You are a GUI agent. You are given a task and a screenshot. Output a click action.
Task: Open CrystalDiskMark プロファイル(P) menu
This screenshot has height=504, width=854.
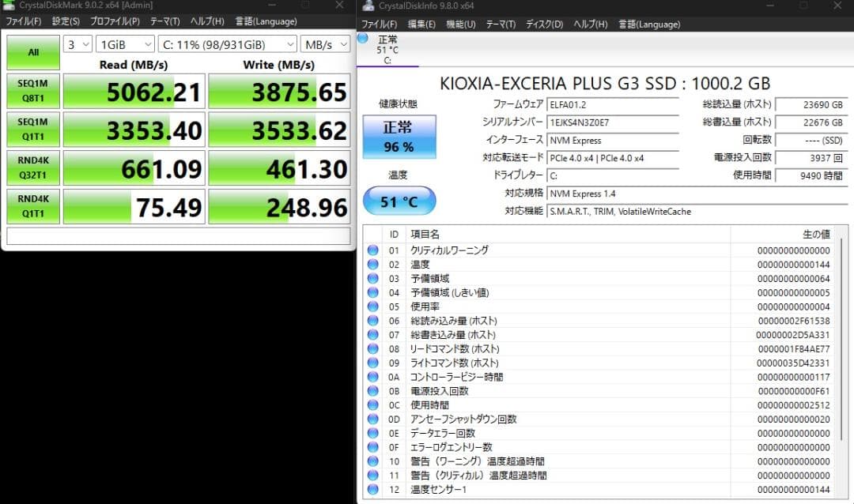pos(115,21)
